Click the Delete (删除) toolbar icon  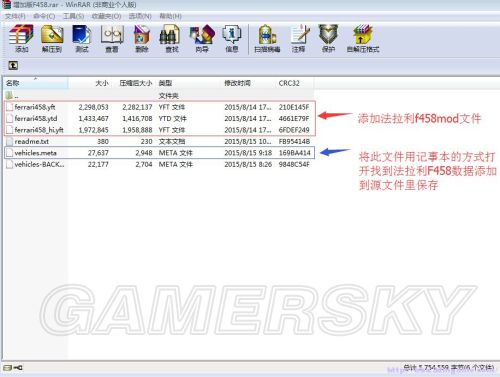click(142, 35)
